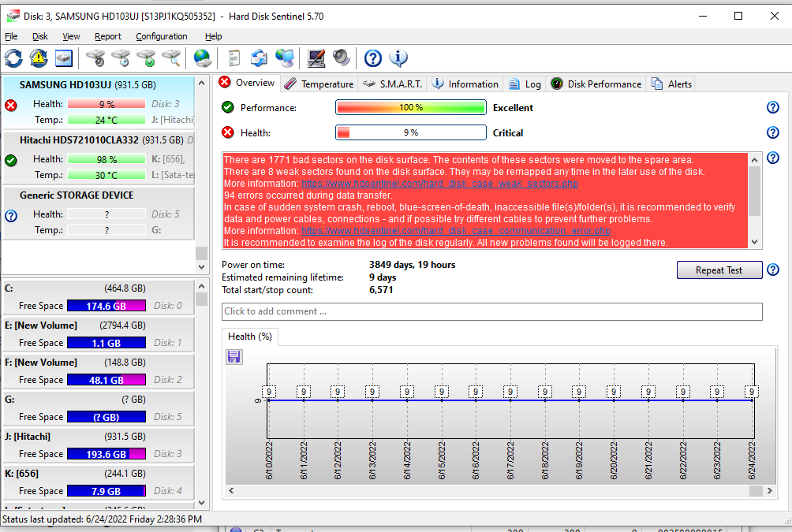Click the floppy save icon above chart
The height and width of the screenshot is (532, 792).
[233, 357]
